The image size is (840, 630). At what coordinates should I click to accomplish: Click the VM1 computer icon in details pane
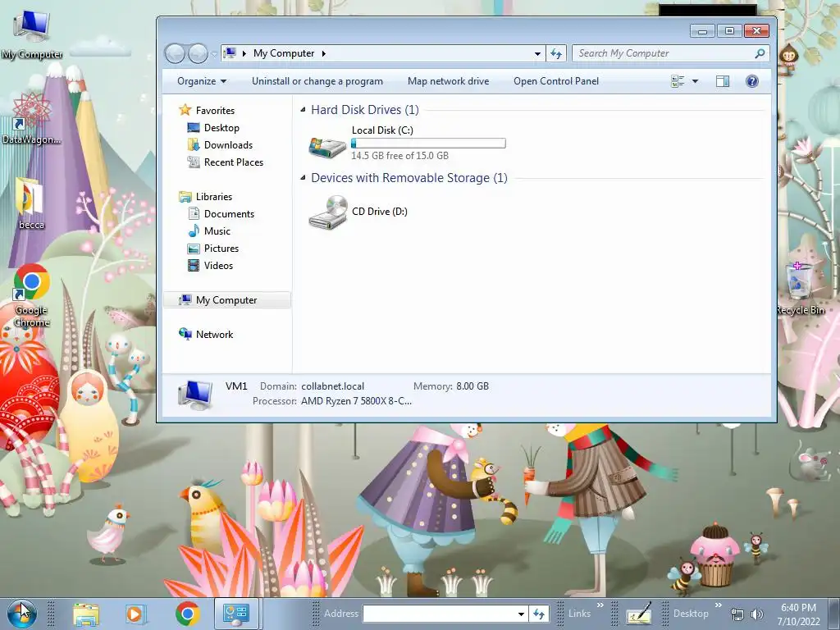click(x=195, y=395)
